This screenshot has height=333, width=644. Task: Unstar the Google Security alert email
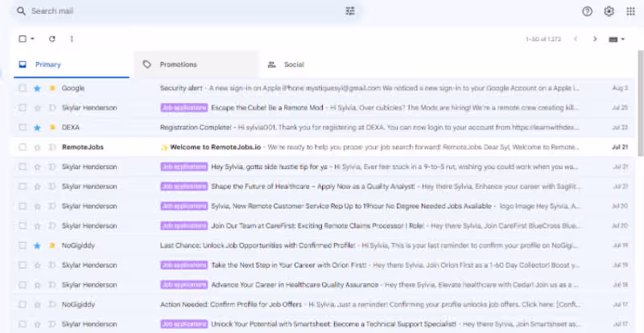37,88
